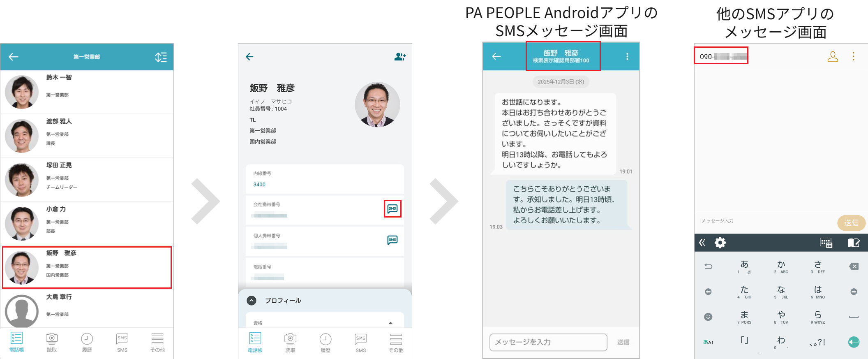Image resolution: width=868 pixels, height=359 pixels.
Task: Tap な key on keyboard
Action: pyautogui.click(x=781, y=292)
